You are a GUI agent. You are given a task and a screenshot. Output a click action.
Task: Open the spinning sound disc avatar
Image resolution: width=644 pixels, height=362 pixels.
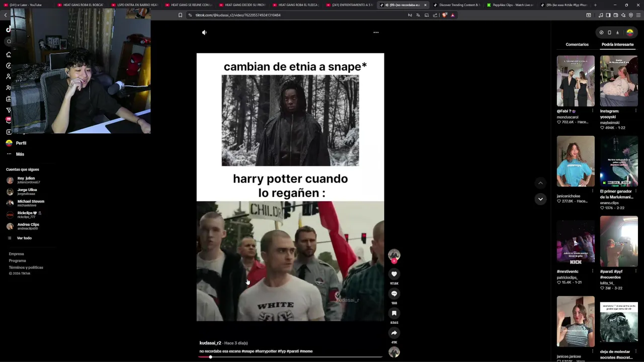click(394, 352)
